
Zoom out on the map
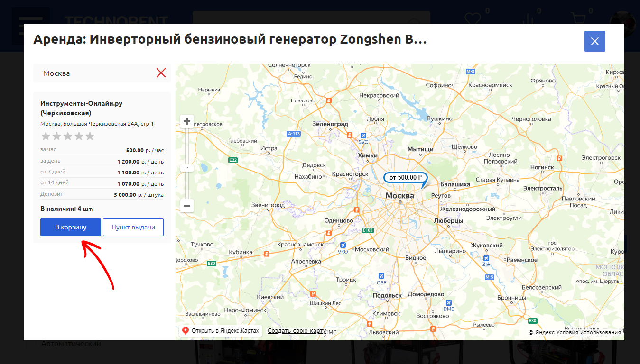tap(187, 206)
